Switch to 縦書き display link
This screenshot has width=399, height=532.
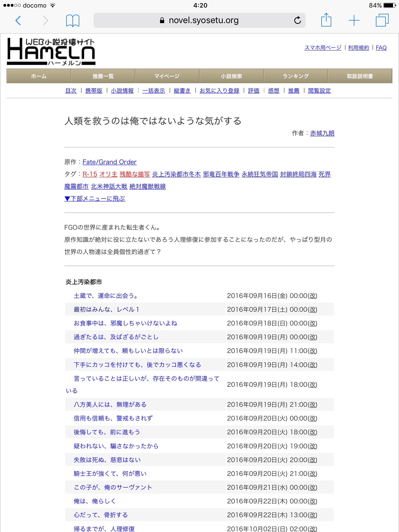pyautogui.click(x=182, y=91)
